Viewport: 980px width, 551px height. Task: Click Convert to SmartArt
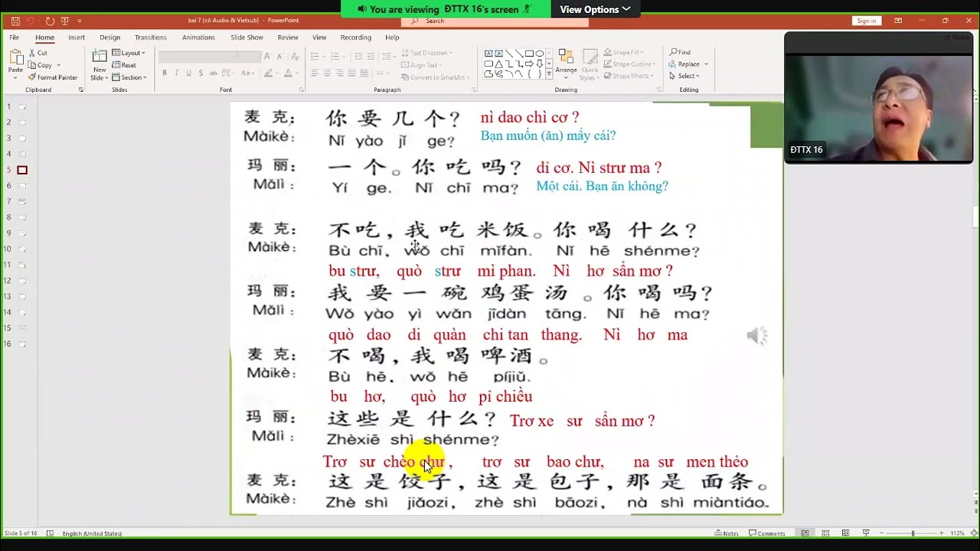434,77
